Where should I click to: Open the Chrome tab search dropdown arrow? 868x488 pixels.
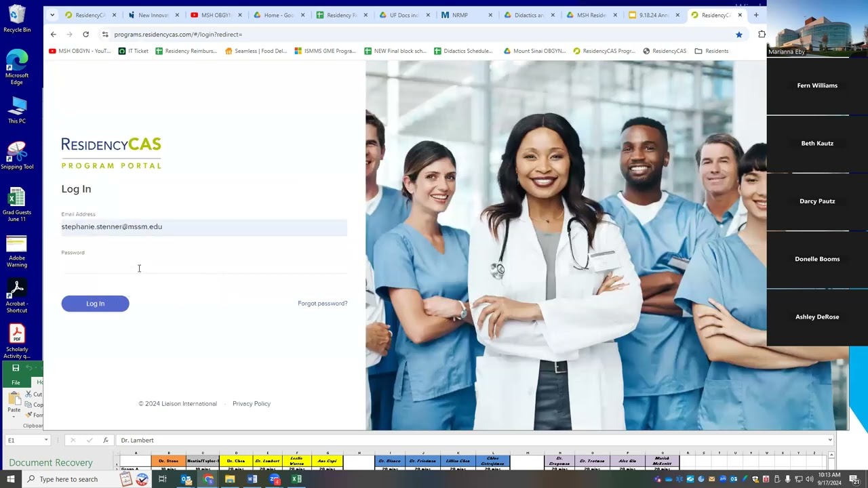pos(54,15)
